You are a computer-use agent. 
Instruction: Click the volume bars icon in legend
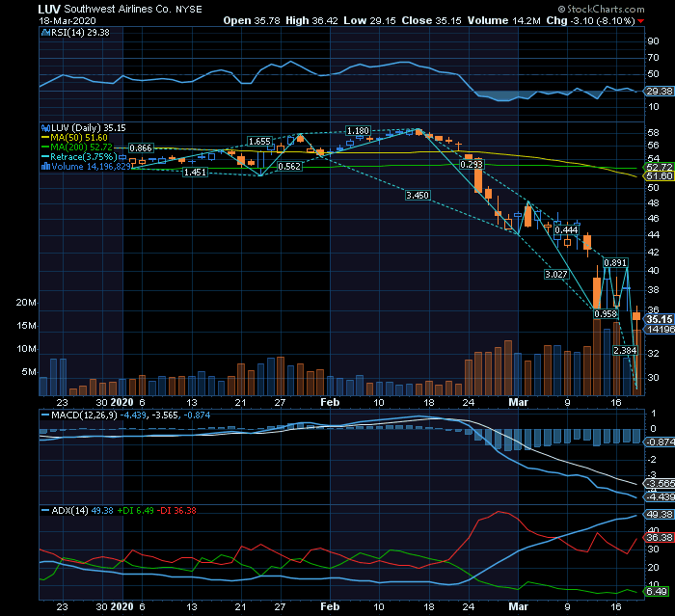45,167
